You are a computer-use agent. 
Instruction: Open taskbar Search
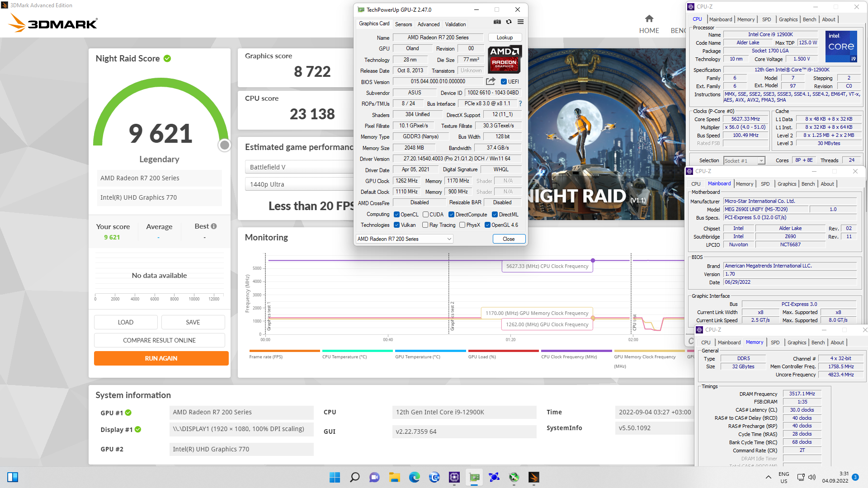pyautogui.click(x=355, y=477)
